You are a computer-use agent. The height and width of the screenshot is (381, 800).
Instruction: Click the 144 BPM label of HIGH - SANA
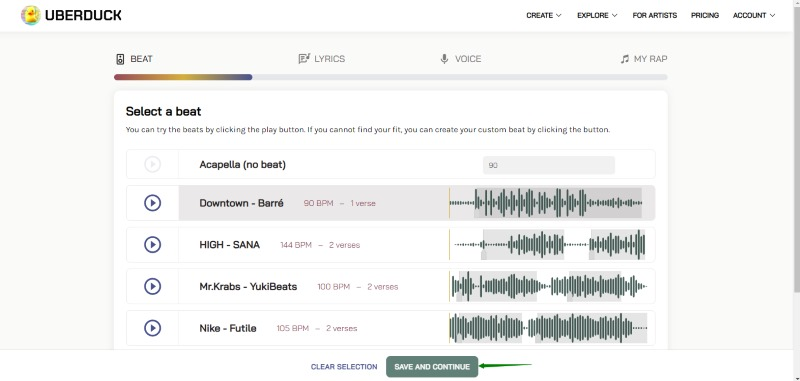(296, 245)
